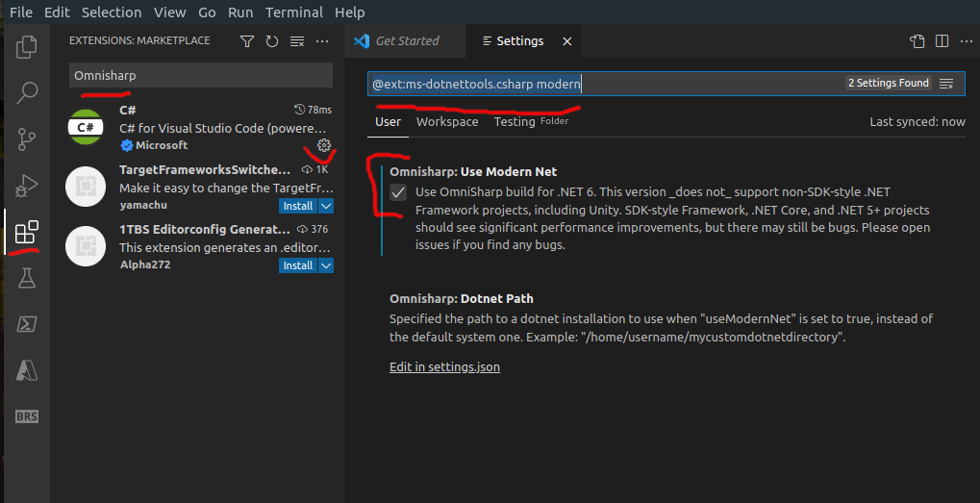The width and height of the screenshot is (980, 503).
Task: Open extensions panel more actions menu
Action: [x=322, y=41]
